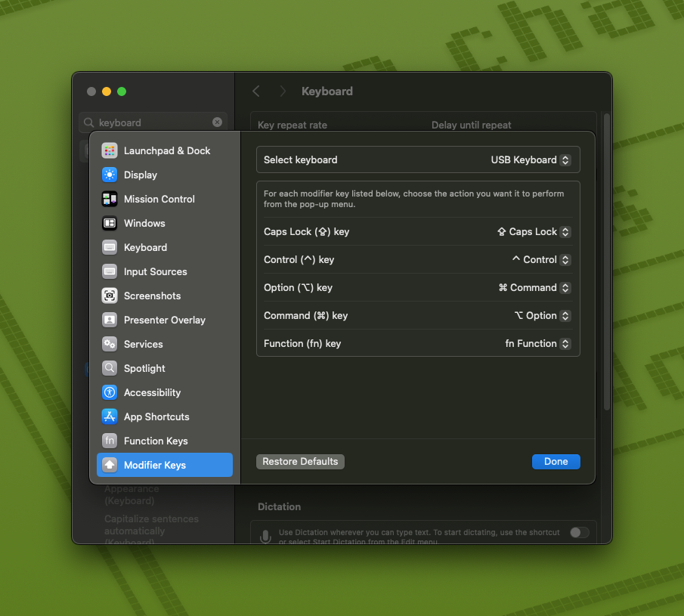684x616 pixels.
Task: Click the Launchpad & Dock icon
Action: click(x=110, y=151)
